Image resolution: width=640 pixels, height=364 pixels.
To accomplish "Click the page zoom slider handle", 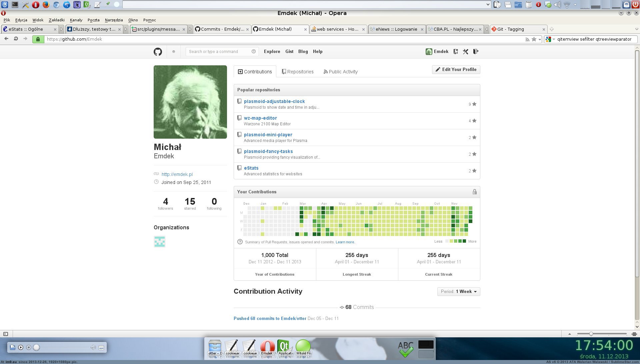I will 591,334.
